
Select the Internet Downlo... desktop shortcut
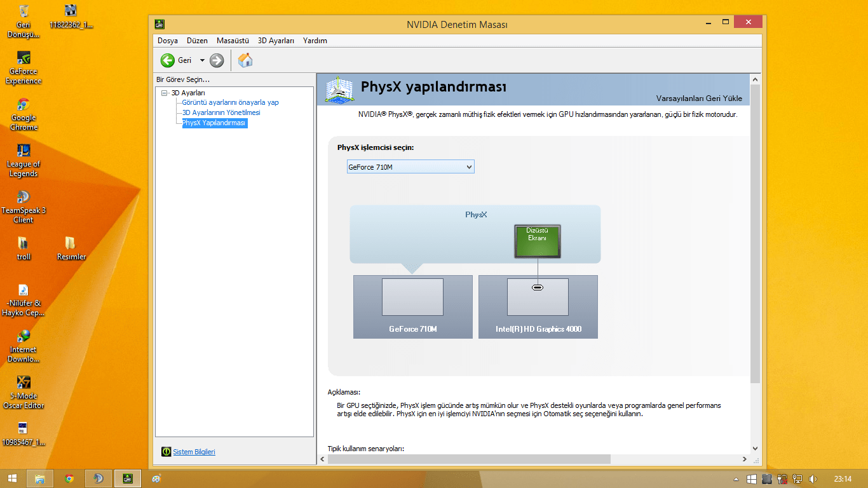point(24,346)
